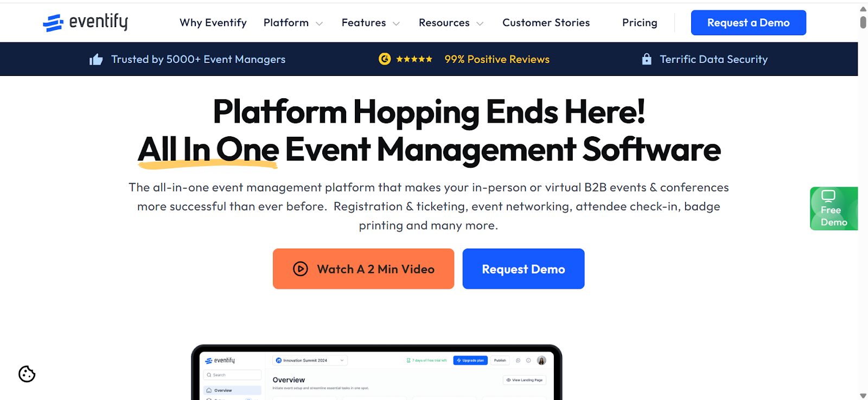Open the Innovation Summit 2024 dropdown in the preview

(x=310, y=360)
